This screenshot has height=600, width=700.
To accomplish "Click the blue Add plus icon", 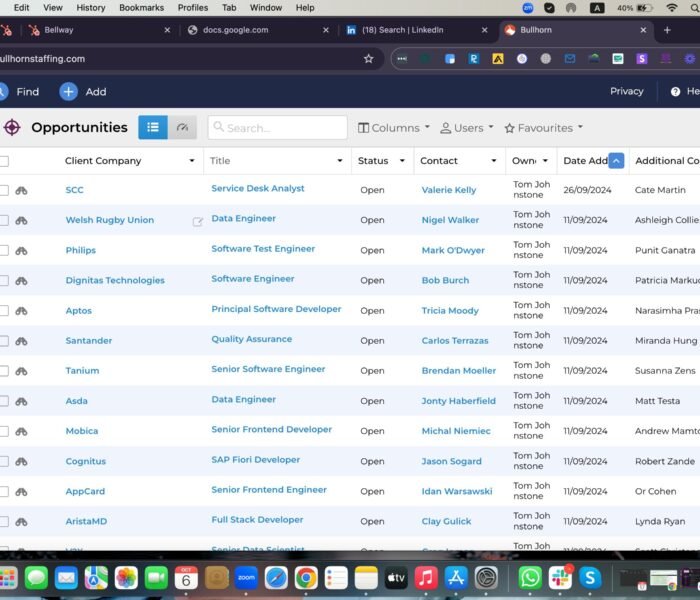I will pyautogui.click(x=68, y=92).
